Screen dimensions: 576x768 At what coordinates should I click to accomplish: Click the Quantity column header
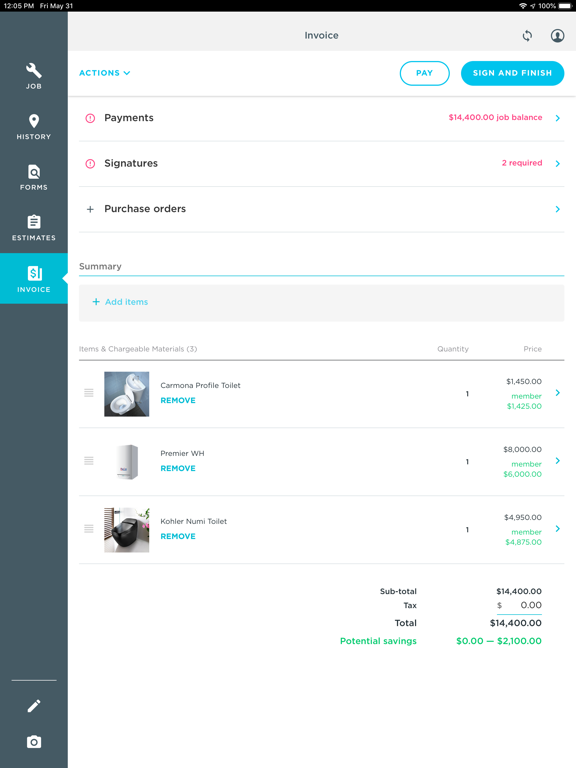click(453, 349)
